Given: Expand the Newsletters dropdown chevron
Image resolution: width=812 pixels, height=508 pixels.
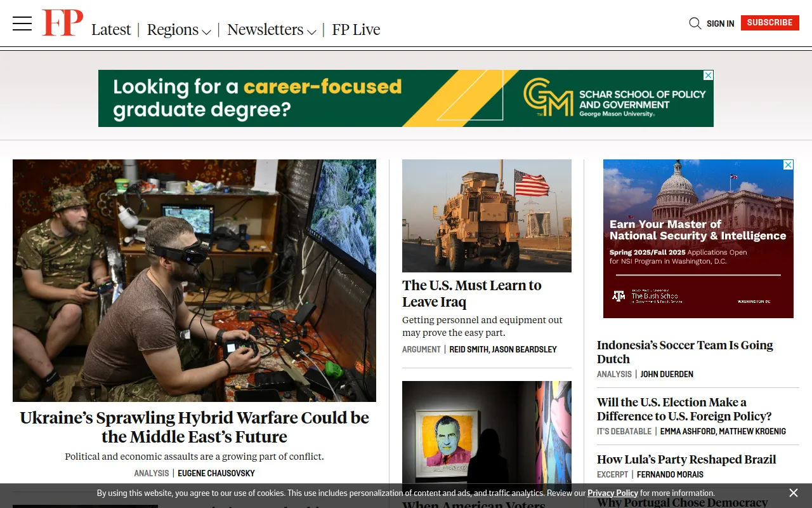Looking at the screenshot, I should click(x=311, y=32).
